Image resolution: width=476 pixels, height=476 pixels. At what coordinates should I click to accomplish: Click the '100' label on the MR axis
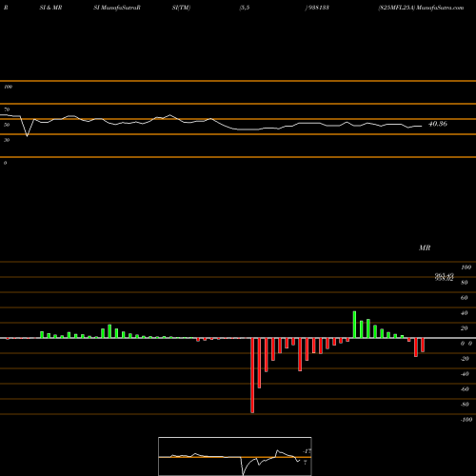(466, 268)
